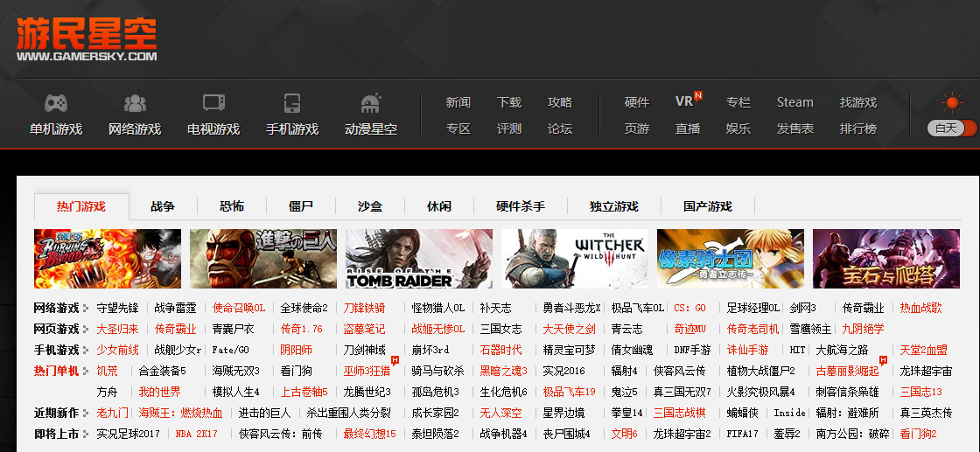Switch to the 独立游戏 tab
Image resolution: width=980 pixels, height=452 pixels.
(x=613, y=206)
